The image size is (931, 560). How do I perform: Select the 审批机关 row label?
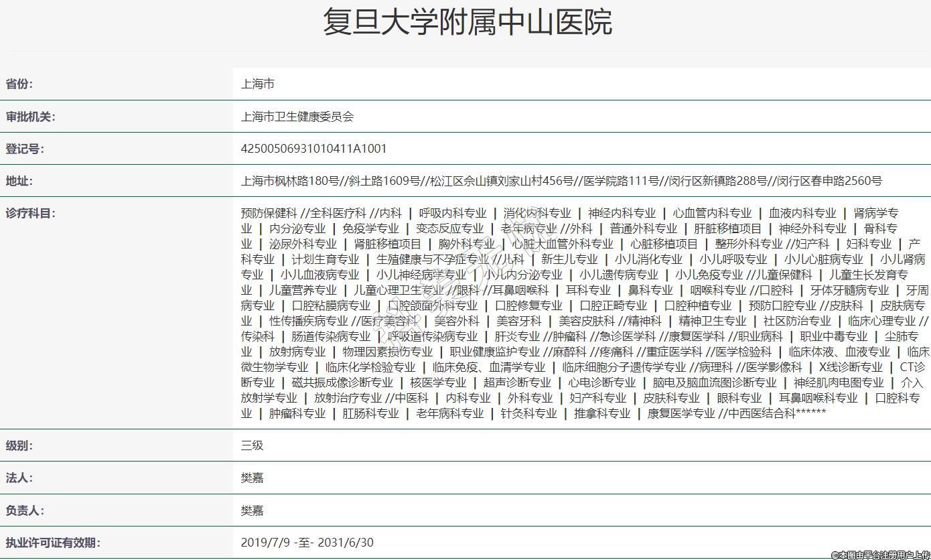[x=30, y=117]
